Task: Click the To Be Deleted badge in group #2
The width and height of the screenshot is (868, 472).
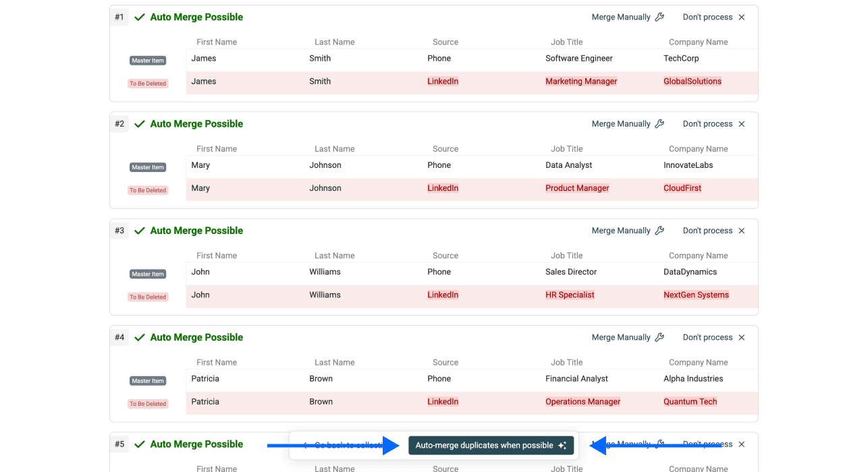Action: point(147,189)
